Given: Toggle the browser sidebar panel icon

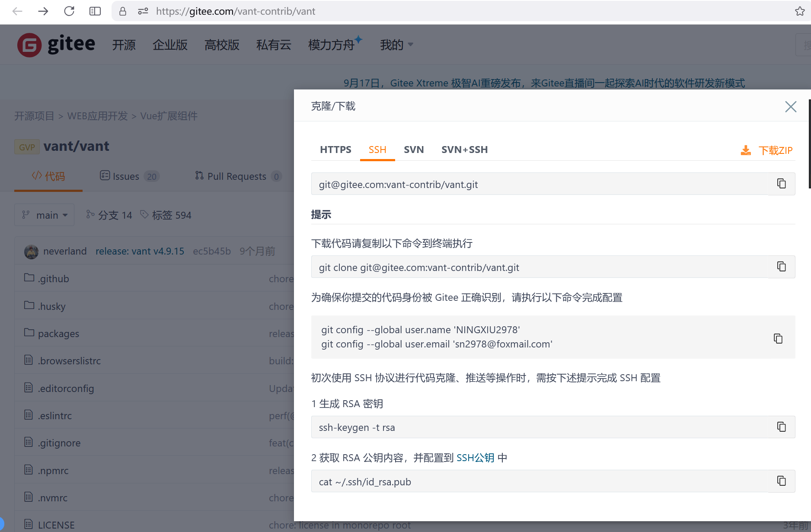Looking at the screenshot, I should click(x=95, y=11).
